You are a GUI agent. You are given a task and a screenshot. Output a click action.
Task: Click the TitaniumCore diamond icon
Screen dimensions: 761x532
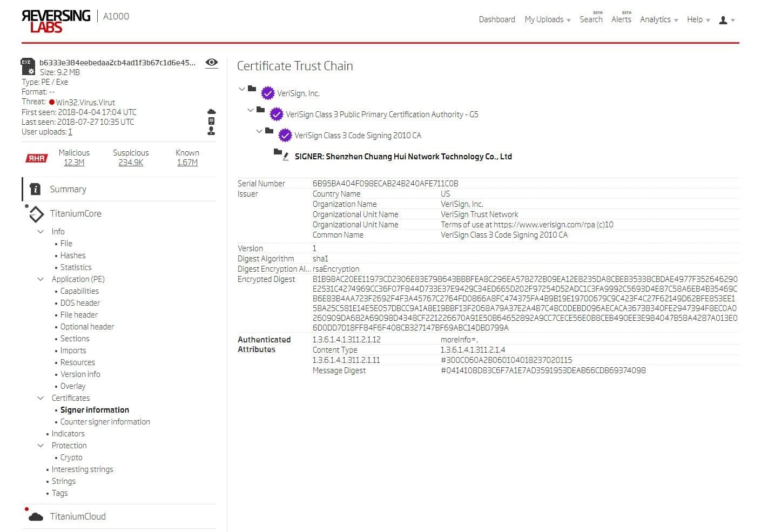[36, 214]
